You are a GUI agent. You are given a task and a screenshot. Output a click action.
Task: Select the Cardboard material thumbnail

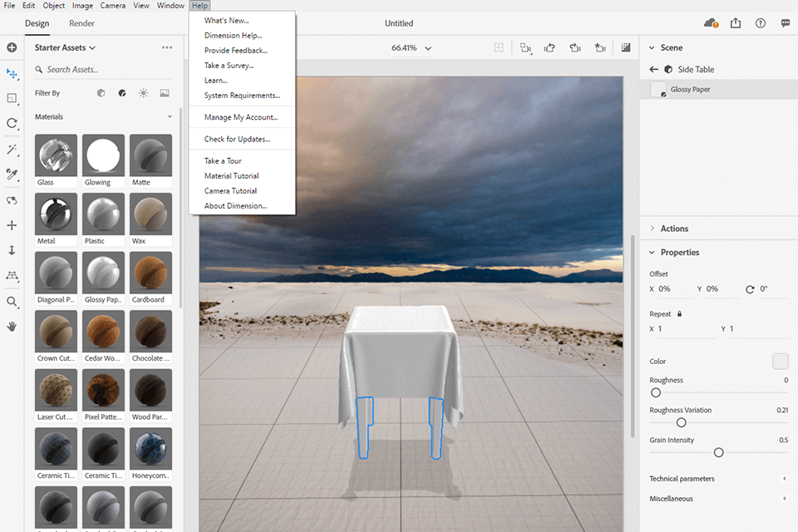point(150,273)
